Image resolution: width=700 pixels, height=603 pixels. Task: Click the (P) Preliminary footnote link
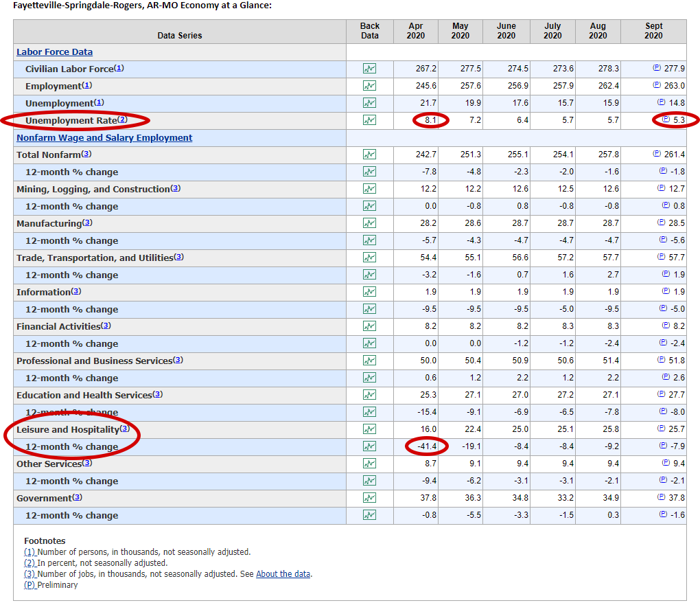30,585
